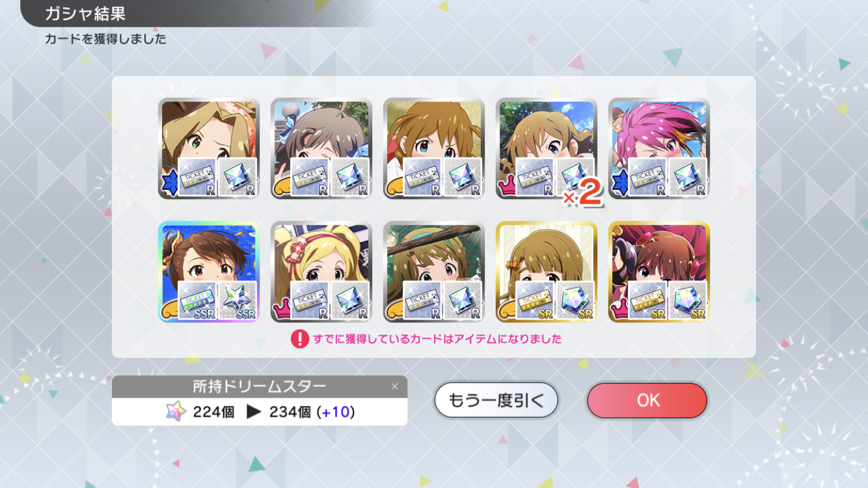Open the green-hat girl card in second row

[434, 272]
